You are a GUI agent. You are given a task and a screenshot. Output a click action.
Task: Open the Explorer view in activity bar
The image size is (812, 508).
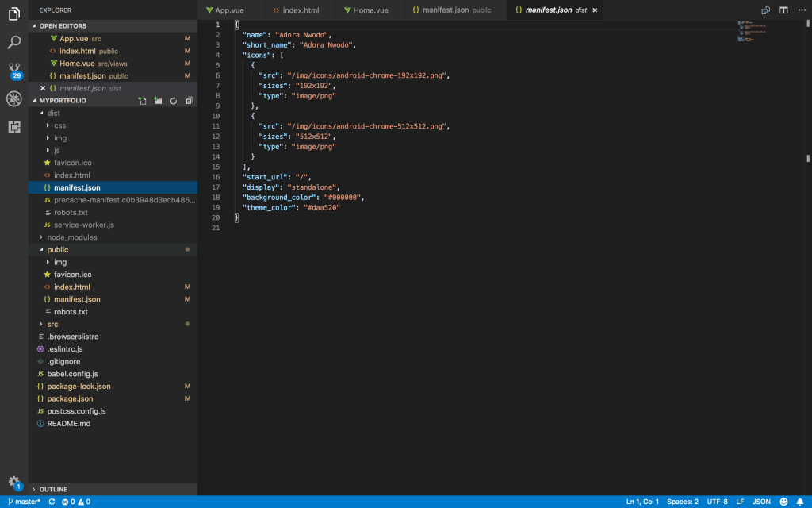coord(13,13)
